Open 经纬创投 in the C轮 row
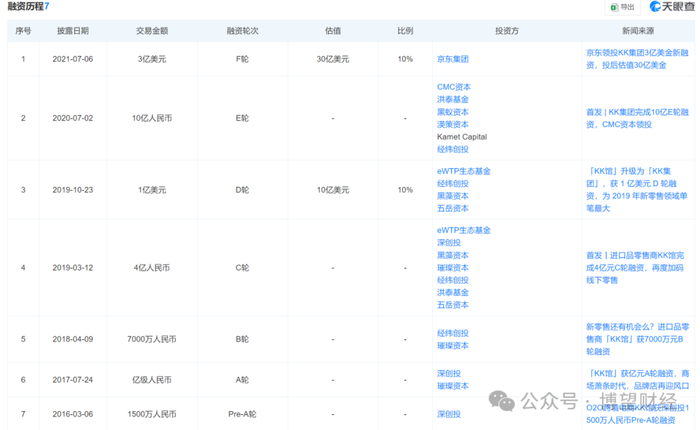The width and height of the screenshot is (700, 430). pos(453,280)
